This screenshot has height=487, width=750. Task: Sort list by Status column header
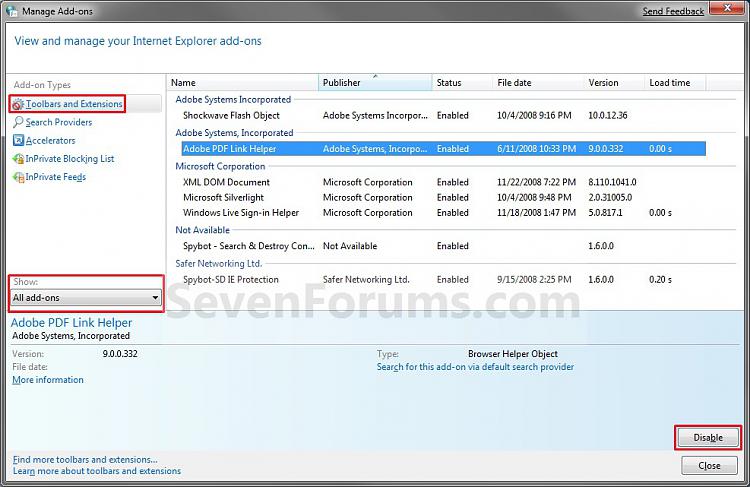(x=462, y=82)
